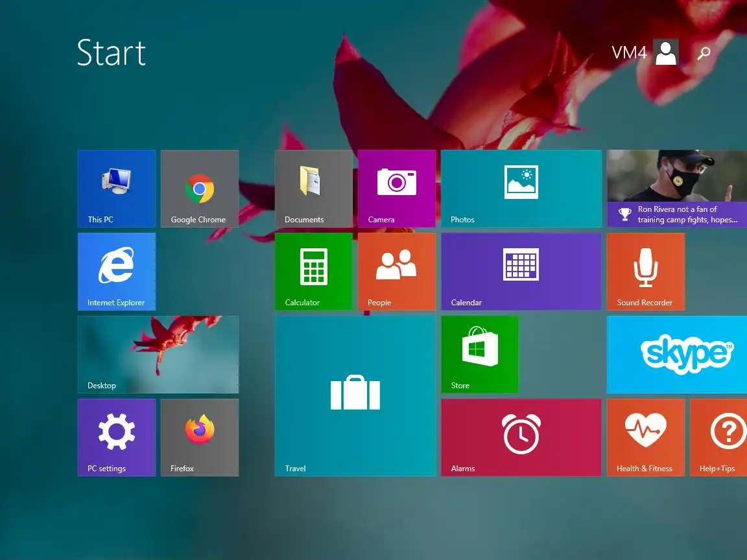Image resolution: width=747 pixels, height=560 pixels.
Task: Open the Travel app tile
Action: [x=355, y=396]
